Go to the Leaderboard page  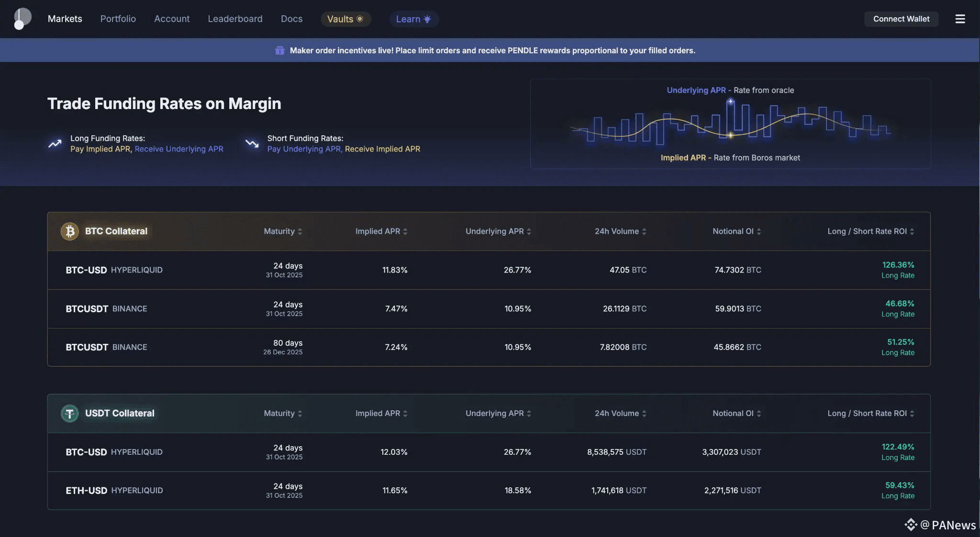pyautogui.click(x=235, y=19)
